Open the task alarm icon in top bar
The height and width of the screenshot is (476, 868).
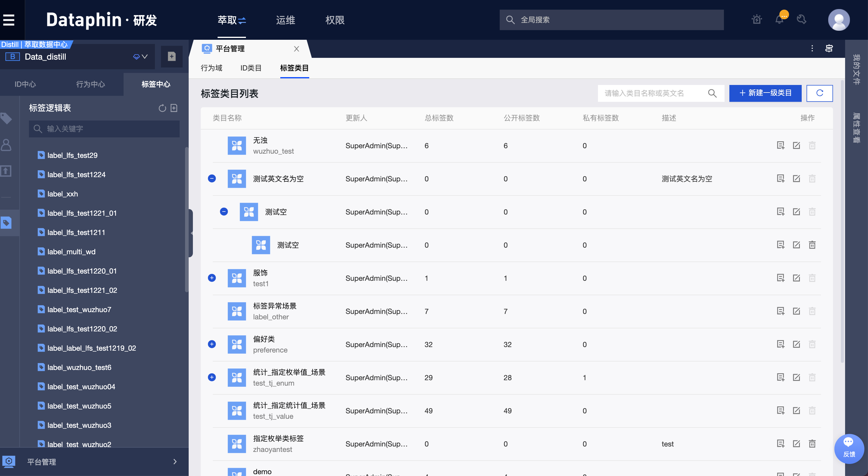tap(757, 20)
